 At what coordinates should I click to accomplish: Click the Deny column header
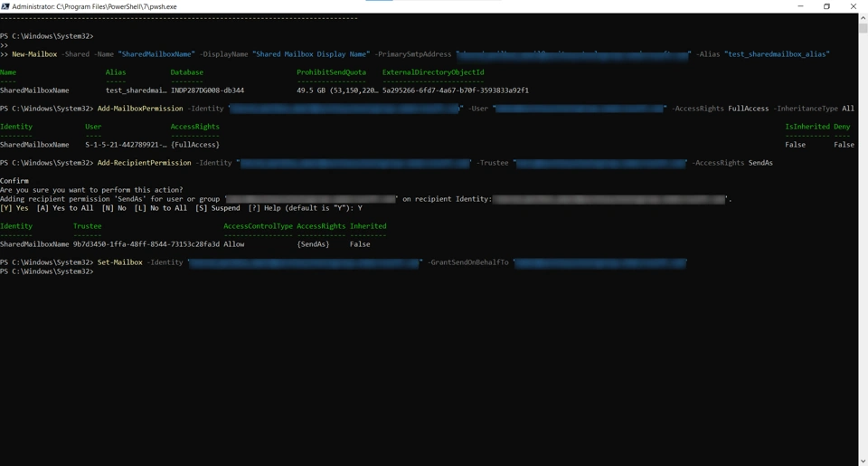842,127
